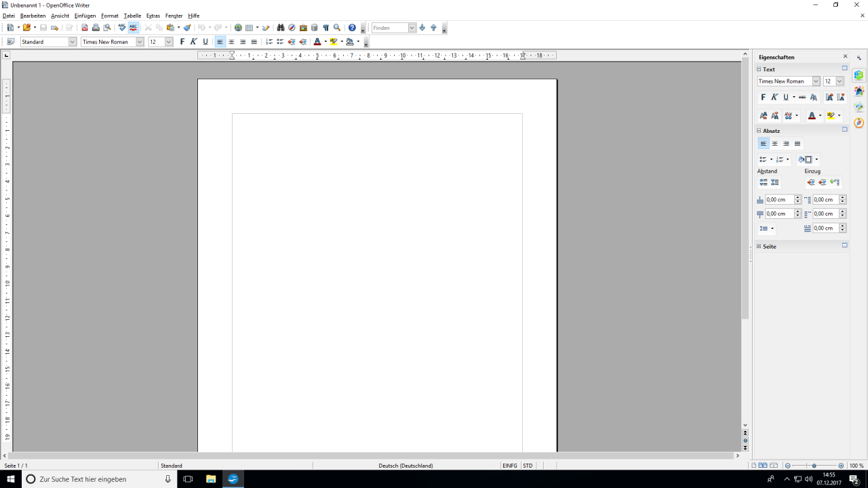Open the toolbar font size 12 dropdown
Screen dimensions: 868x488
169,41
